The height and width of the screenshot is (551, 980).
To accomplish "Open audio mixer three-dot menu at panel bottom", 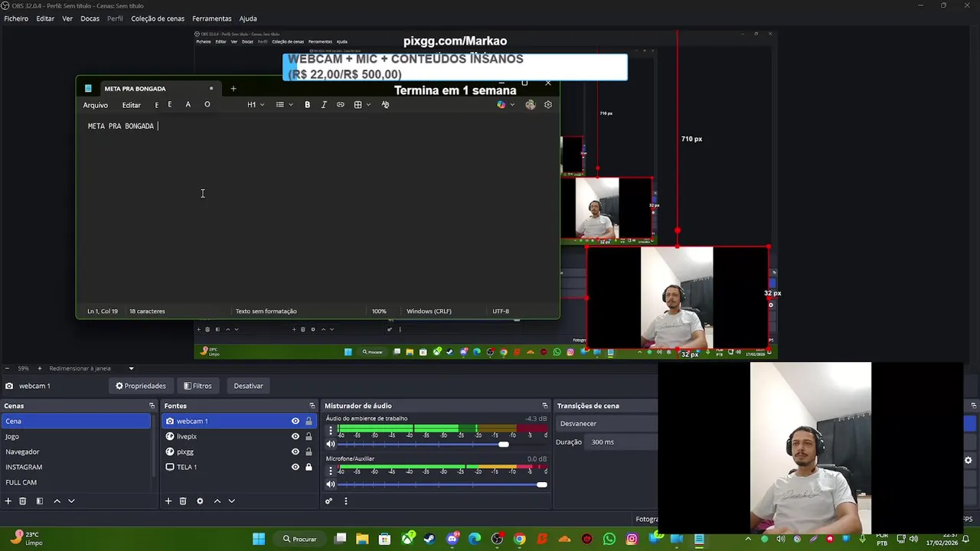I will (345, 501).
